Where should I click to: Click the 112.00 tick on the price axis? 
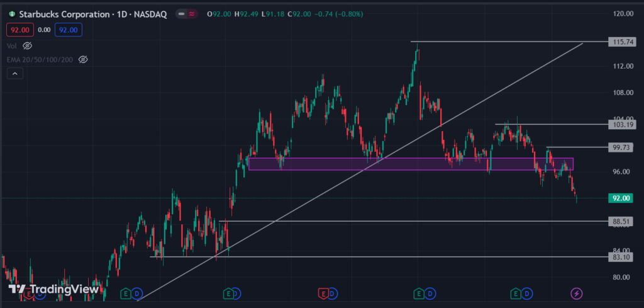(623, 66)
